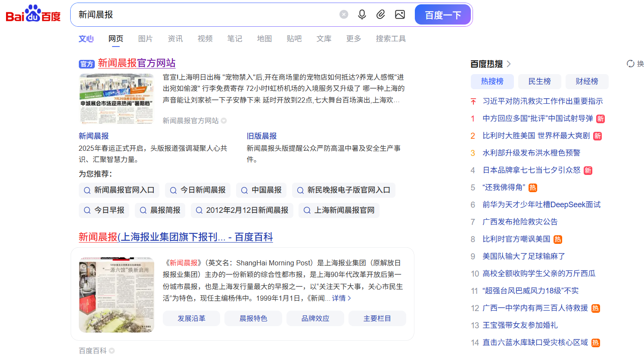Open the 晨报特色 section button
Image resolution: width=644 pixels, height=355 pixels.
point(253,318)
